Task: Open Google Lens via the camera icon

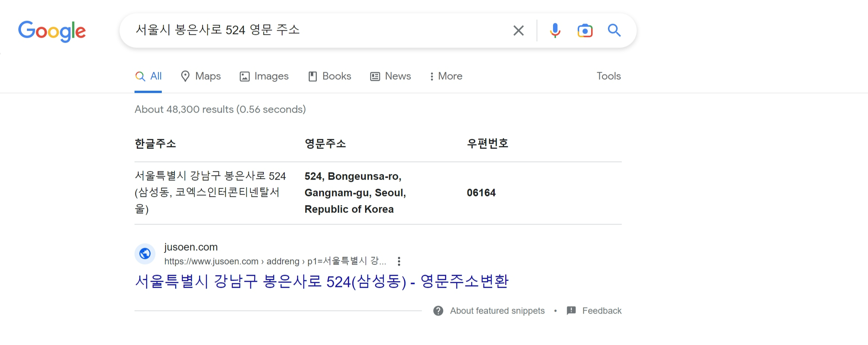Action: (x=585, y=30)
